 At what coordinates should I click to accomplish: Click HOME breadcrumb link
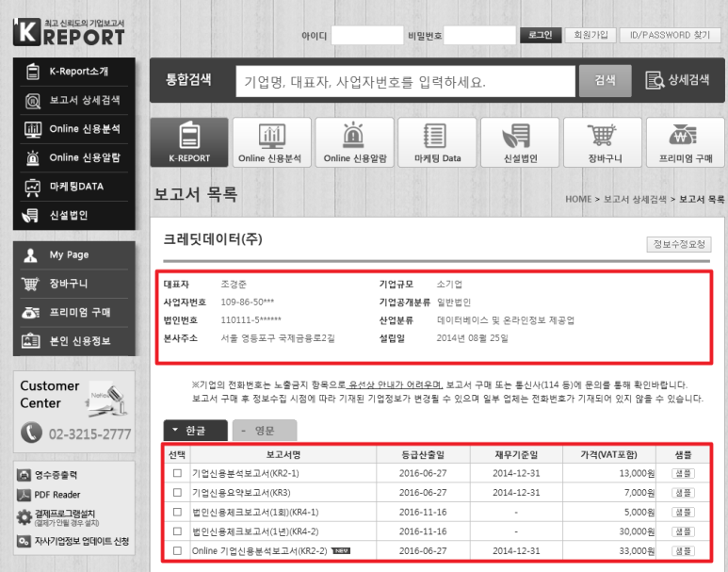click(x=578, y=200)
